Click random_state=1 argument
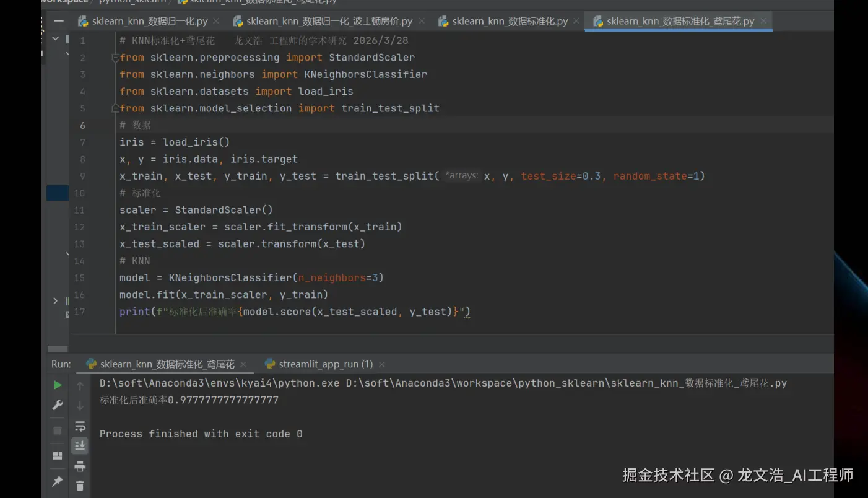 [x=656, y=177]
